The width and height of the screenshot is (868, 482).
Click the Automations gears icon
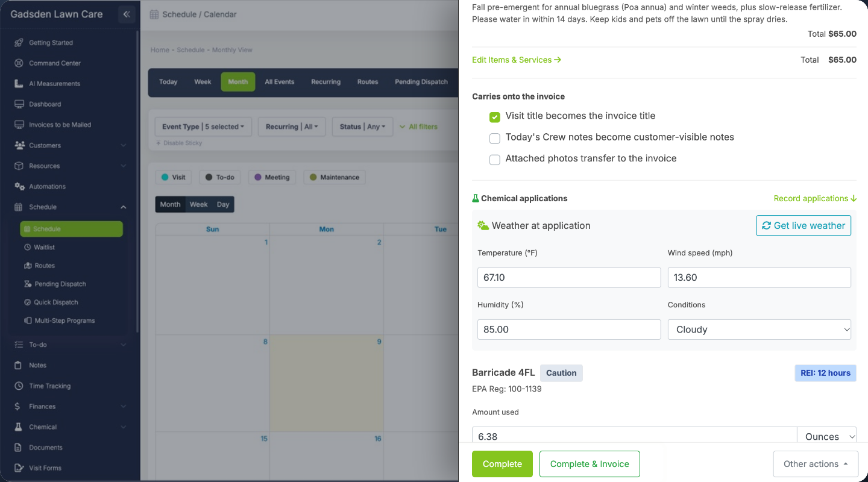(19, 186)
